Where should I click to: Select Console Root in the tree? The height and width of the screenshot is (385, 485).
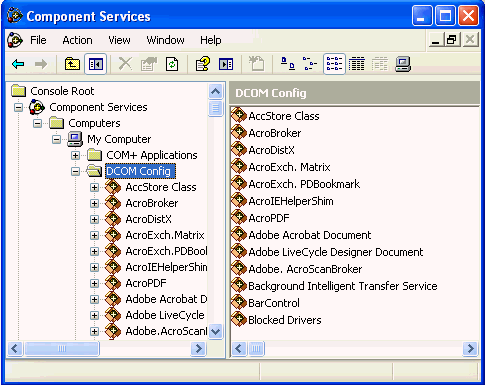coord(62,91)
